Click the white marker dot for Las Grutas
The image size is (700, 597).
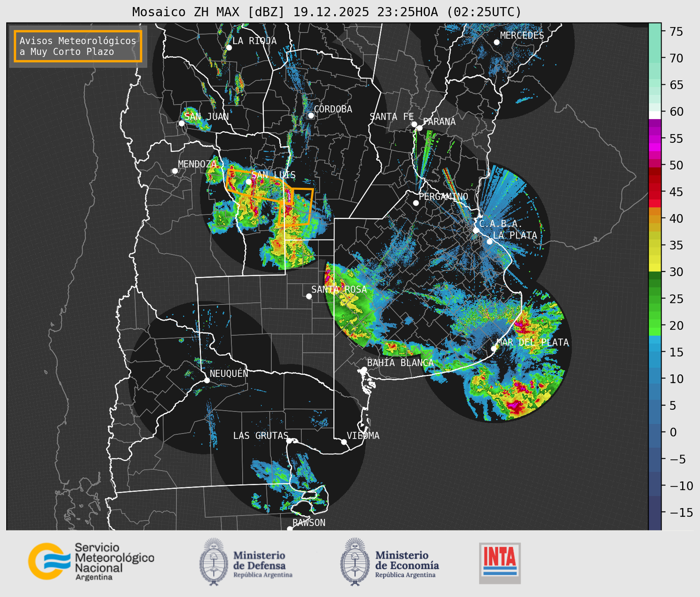click(x=289, y=441)
